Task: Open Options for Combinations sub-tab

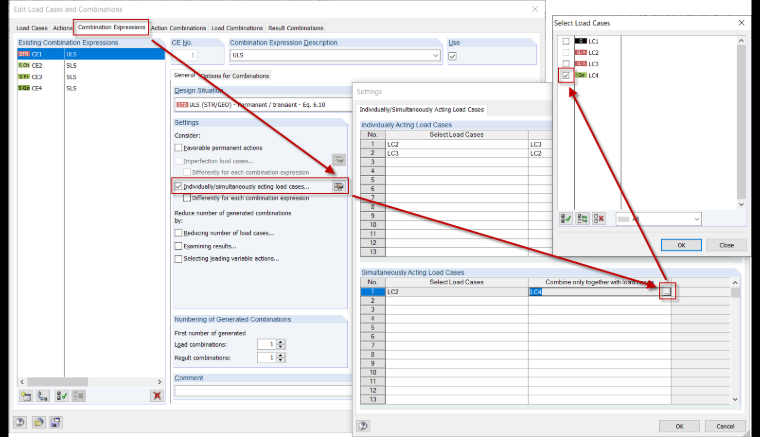Action: 235,76
